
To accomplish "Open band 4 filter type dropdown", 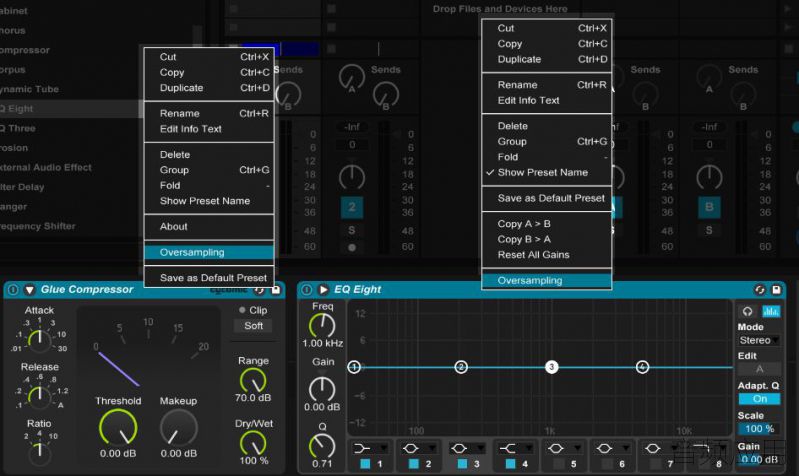I will pyautogui.click(x=516, y=448).
